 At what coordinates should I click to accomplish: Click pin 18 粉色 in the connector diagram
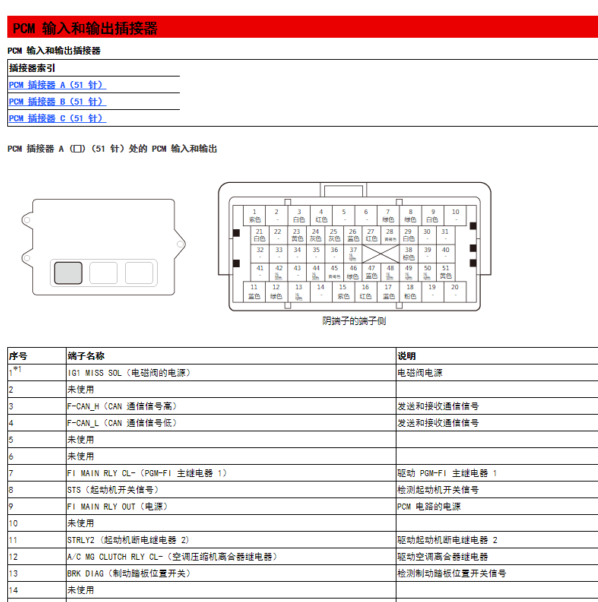pos(410,291)
